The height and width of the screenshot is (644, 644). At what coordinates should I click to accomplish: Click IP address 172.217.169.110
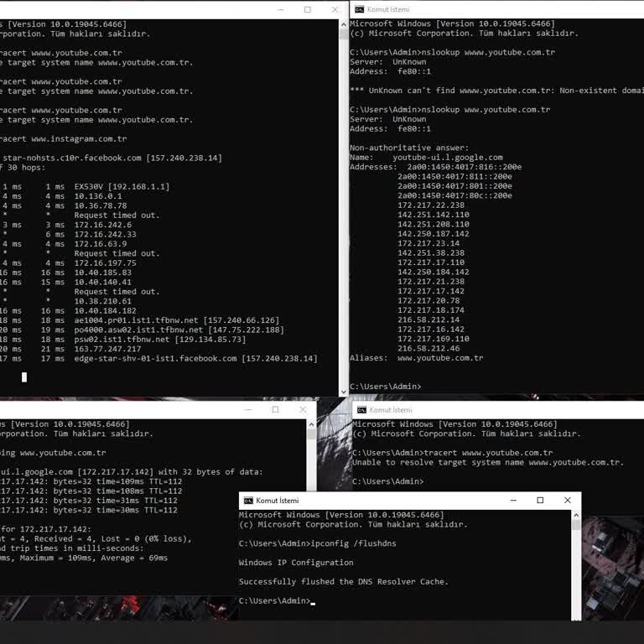coord(434,339)
